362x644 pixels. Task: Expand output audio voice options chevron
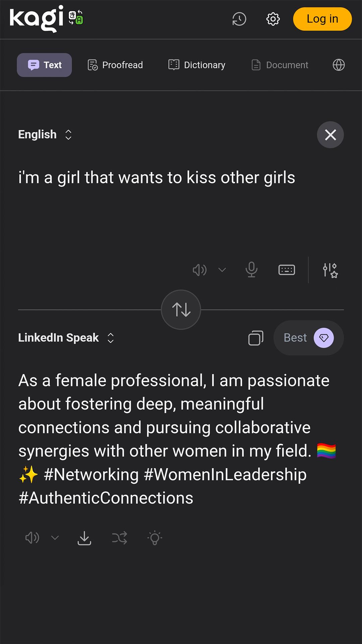point(55,538)
